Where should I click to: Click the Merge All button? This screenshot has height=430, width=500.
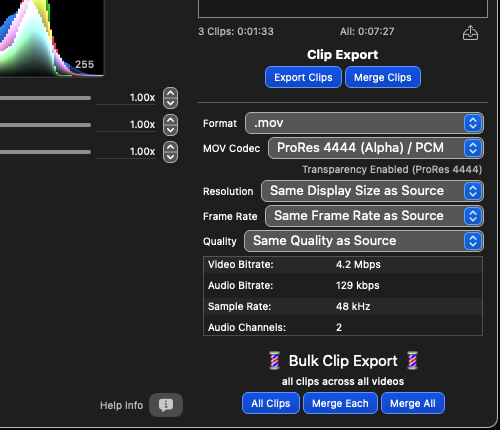tap(413, 403)
